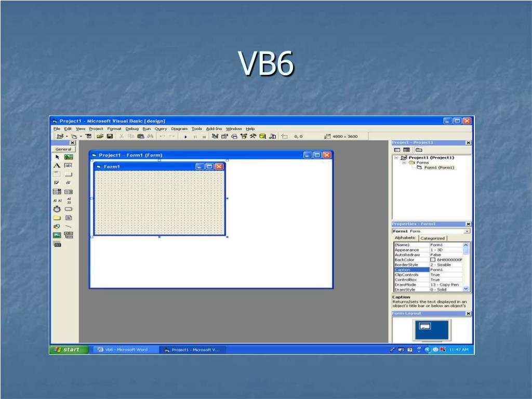Click the Break (pause) toolbar button
The height and width of the screenshot is (399, 532).
[x=195, y=137]
